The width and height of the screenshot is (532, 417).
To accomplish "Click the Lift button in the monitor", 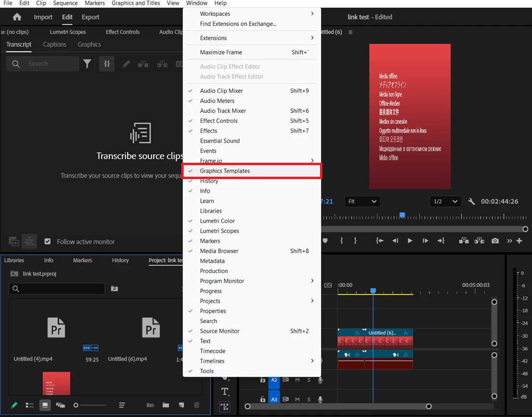I will 464,241.
